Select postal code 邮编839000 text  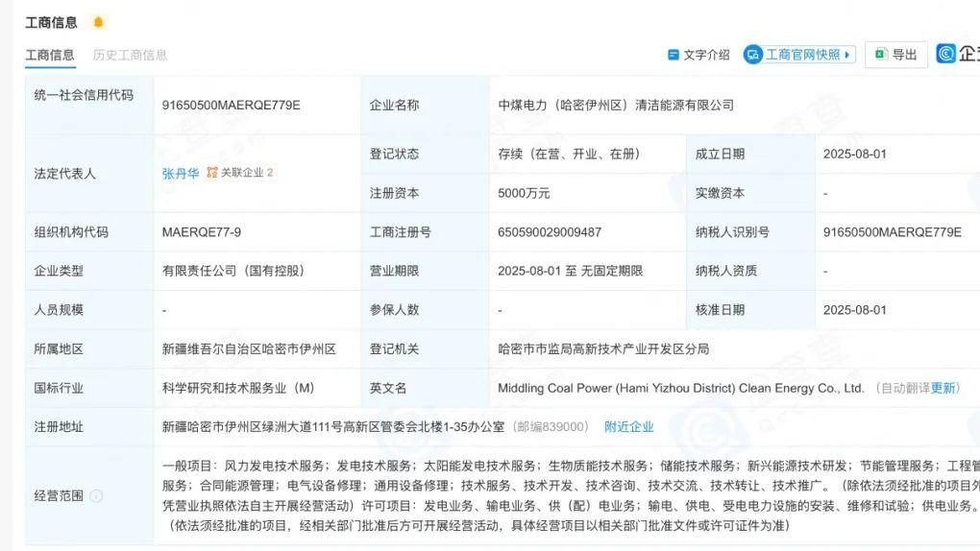(550, 426)
